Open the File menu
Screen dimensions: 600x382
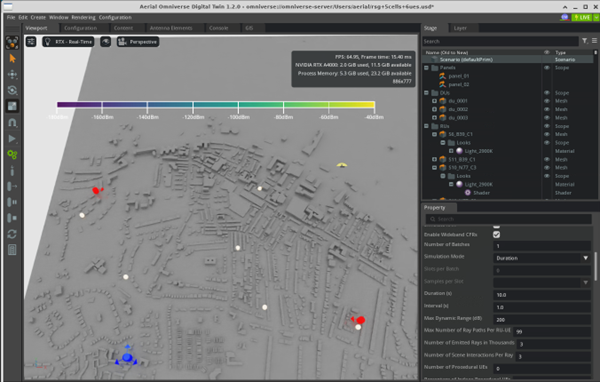pos(11,17)
